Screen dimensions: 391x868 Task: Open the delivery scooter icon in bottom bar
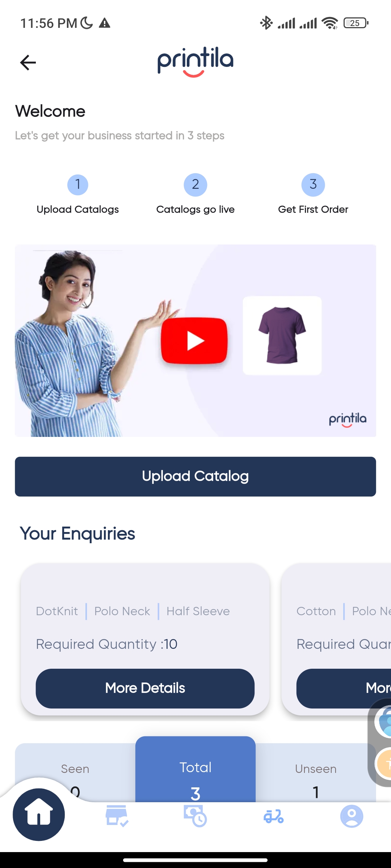(273, 816)
